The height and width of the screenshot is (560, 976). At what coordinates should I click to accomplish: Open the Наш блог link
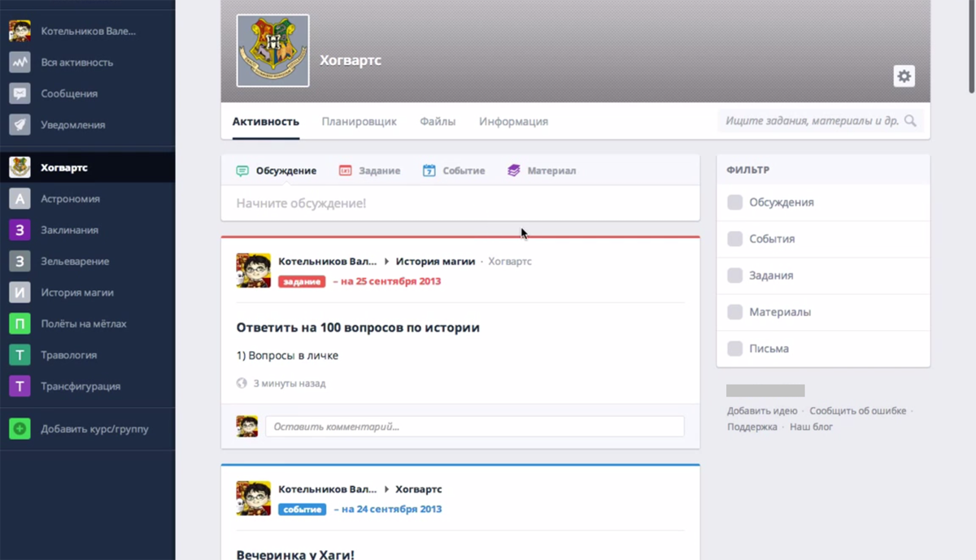coord(811,427)
